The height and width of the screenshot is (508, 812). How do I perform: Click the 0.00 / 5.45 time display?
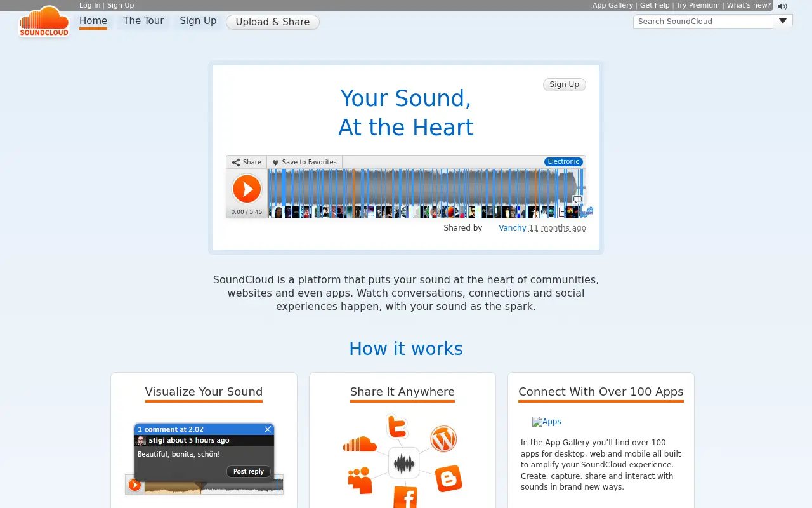click(247, 212)
